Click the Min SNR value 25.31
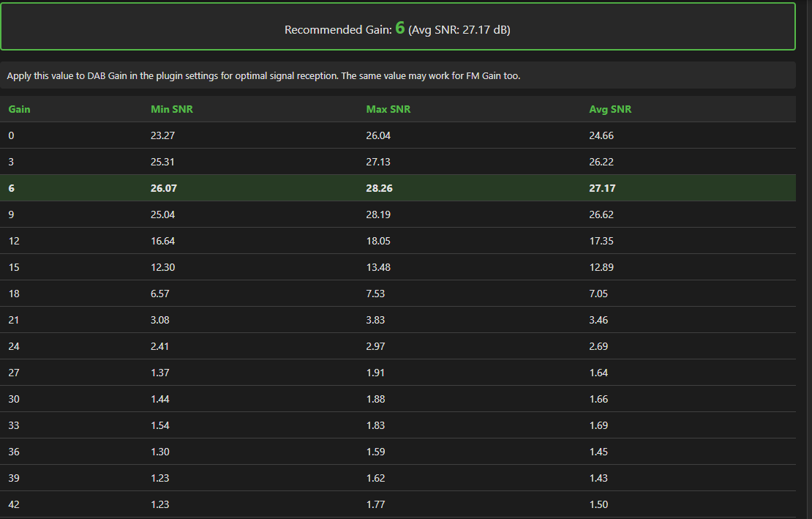 pos(162,162)
